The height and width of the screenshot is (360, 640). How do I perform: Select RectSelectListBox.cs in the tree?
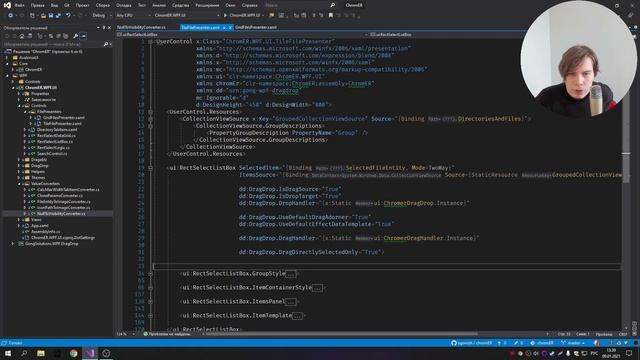55,142
